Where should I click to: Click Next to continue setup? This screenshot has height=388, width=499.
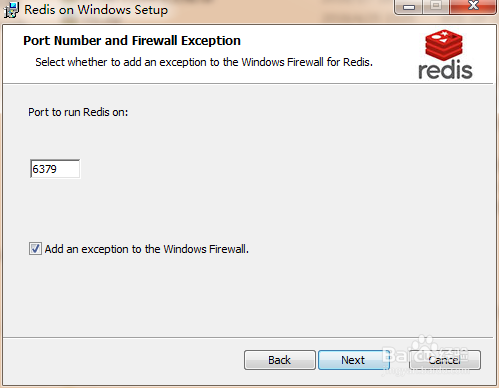[x=353, y=360]
